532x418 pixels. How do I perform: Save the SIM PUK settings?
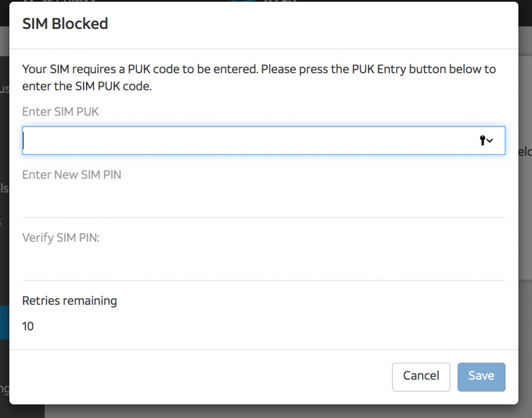click(x=481, y=377)
